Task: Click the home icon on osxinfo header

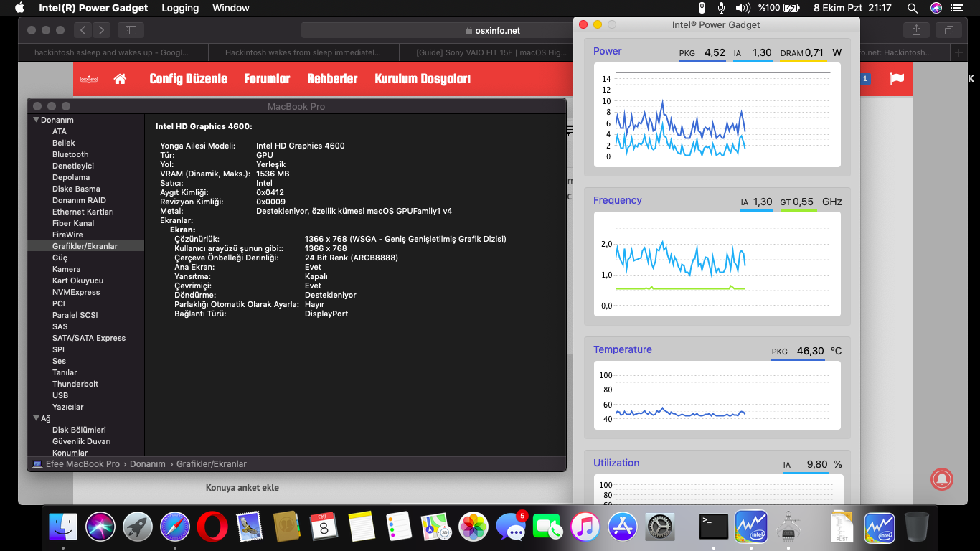Action: click(120, 79)
